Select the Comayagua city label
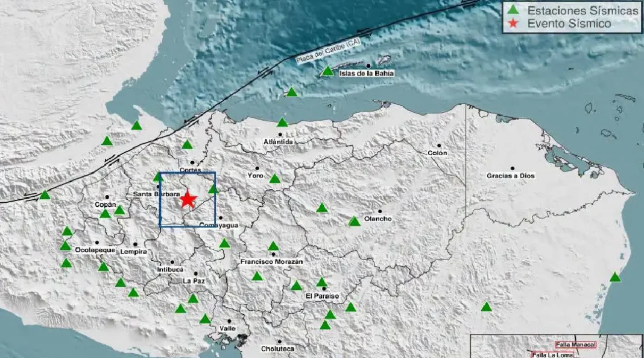 coord(219,225)
